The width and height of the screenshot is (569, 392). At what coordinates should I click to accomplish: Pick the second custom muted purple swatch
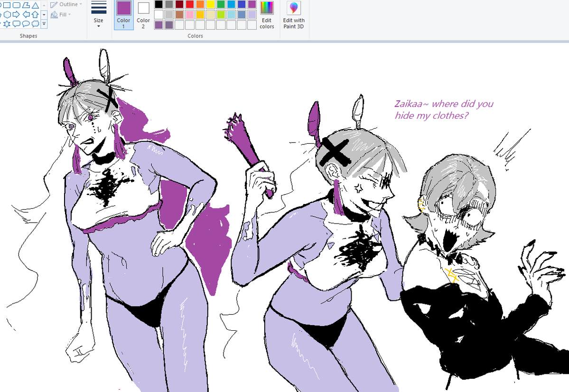pos(169,25)
